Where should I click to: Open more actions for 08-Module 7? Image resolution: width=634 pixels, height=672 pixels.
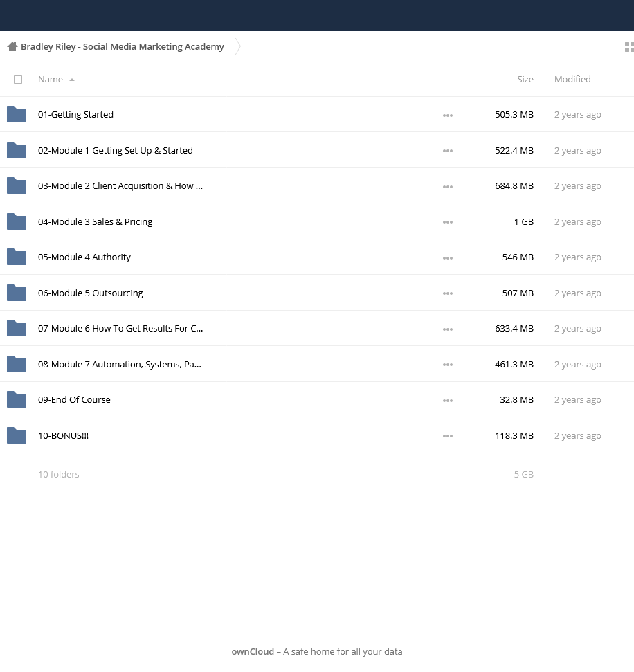point(448,365)
